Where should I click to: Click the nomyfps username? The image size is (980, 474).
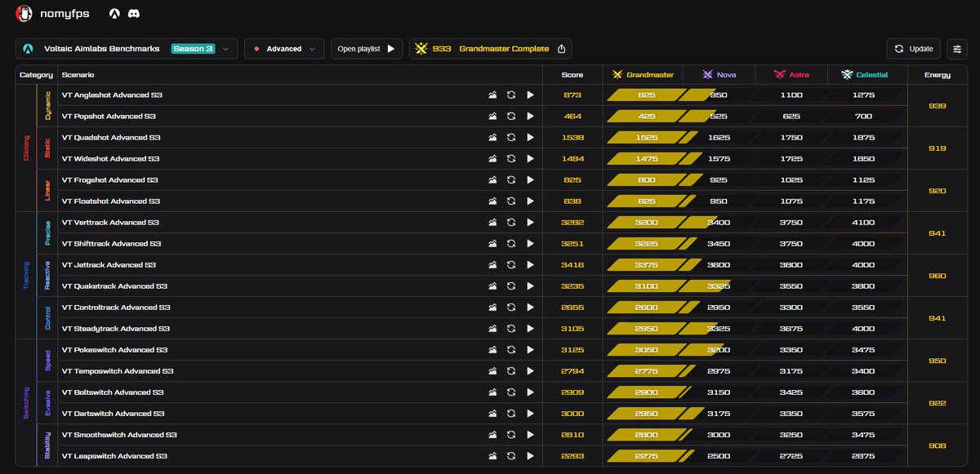pos(65,14)
